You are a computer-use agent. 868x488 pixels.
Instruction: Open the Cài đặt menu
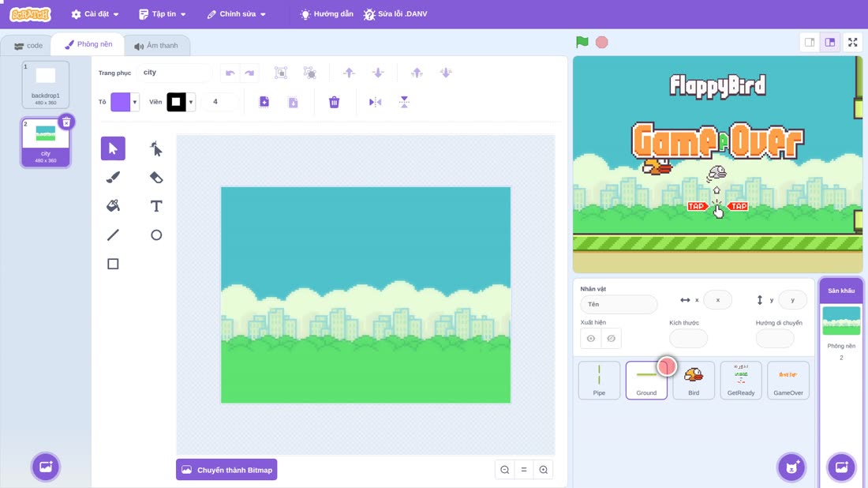pyautogui.click(x=95, y=14)
